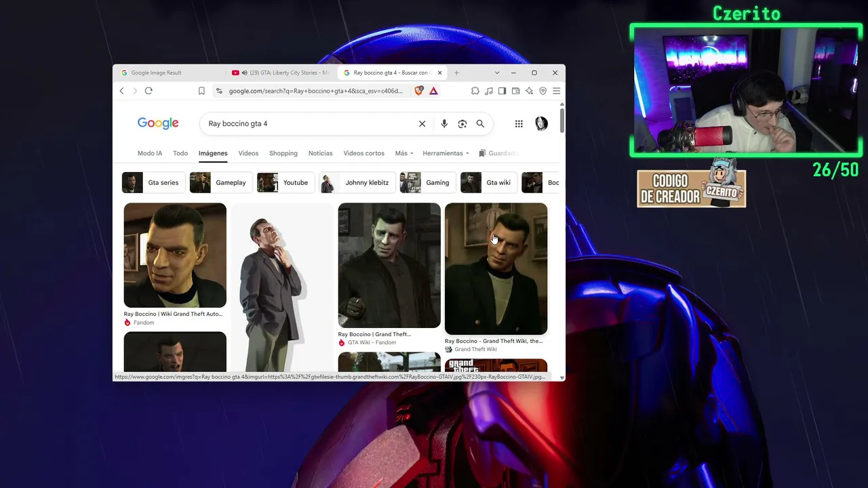Screen dimensions: 868x488
Task: Open Ray Boccino Grand Theft Wiki image
Action: (496, 269)
